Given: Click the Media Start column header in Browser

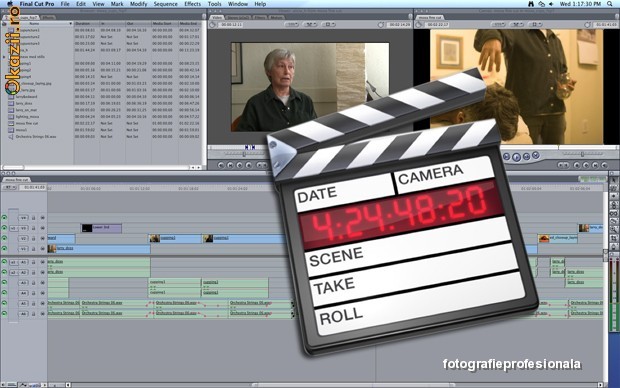Looking at the screenshot, I should pos(164,24).
